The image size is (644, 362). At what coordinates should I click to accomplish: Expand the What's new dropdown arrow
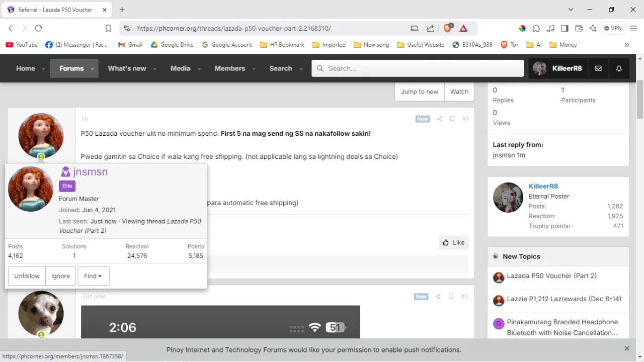[x=155, y=69]
